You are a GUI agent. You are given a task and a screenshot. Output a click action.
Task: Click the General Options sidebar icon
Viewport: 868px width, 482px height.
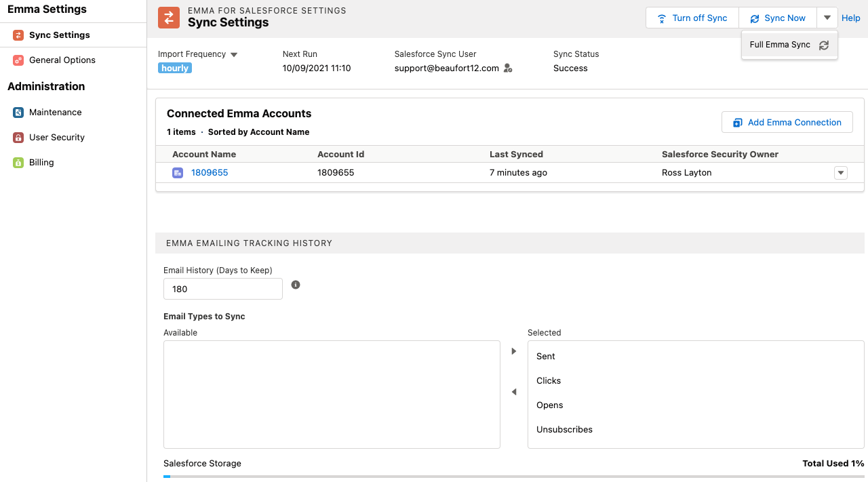click(x=18, y=60)
